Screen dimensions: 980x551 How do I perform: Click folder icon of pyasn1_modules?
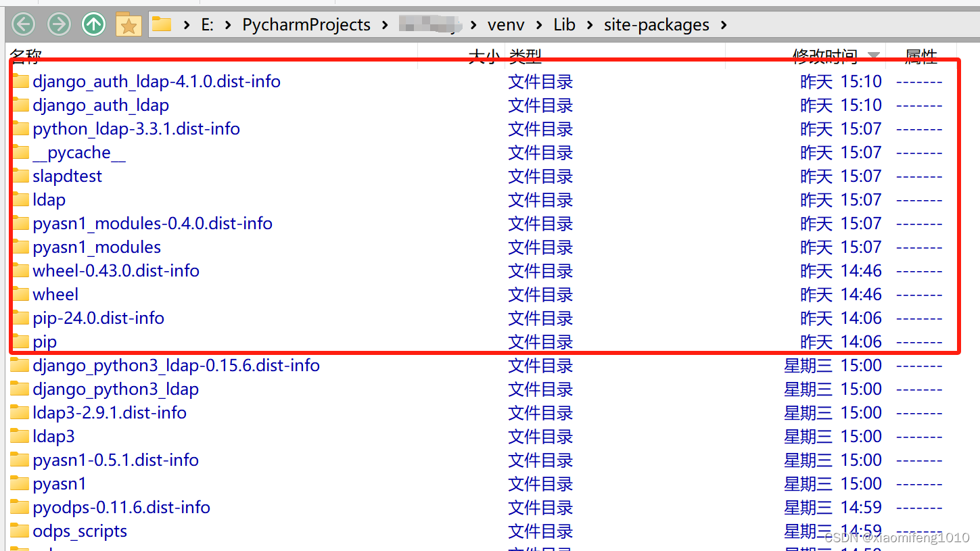(x=20, y=247)
